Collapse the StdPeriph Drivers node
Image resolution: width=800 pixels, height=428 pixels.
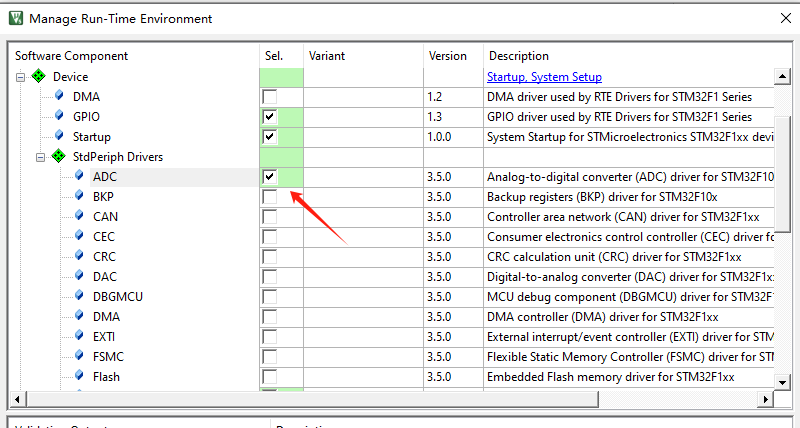pyautogui.click(x=40, y=158)
